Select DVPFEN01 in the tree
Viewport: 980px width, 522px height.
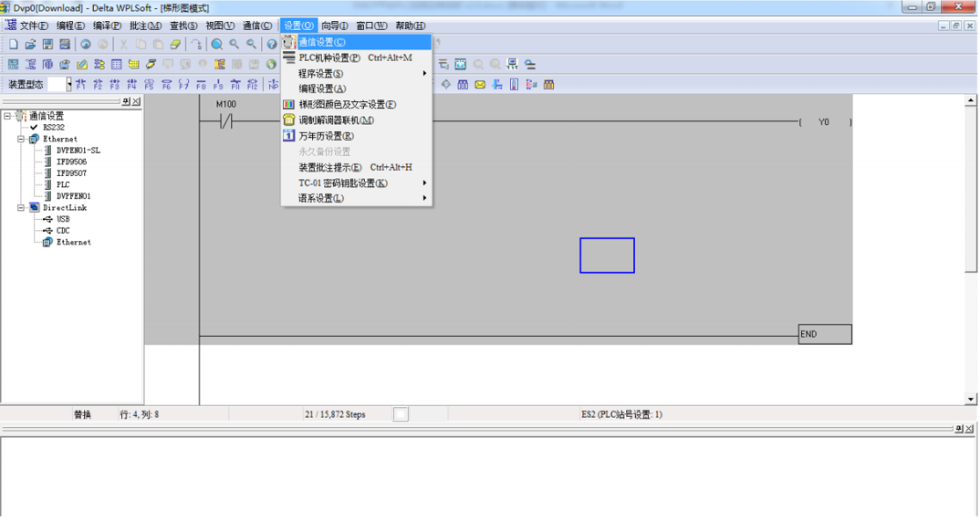(73, 196)
